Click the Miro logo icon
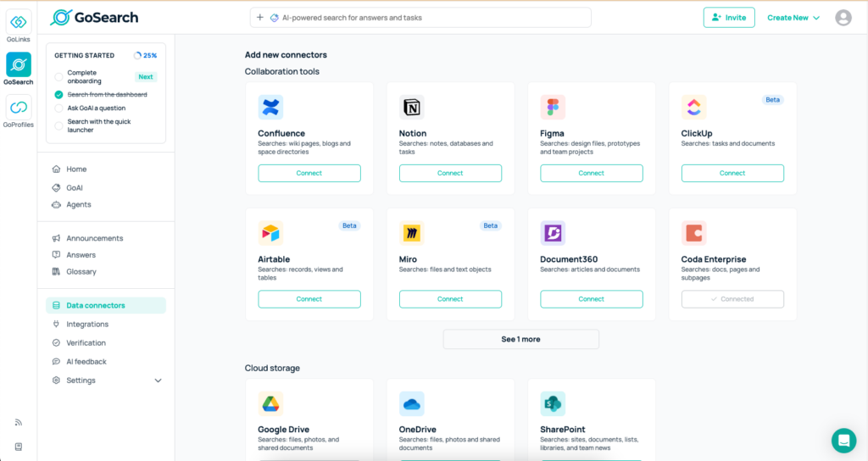The height and width of the screenshot is (461, 868). 411,233
